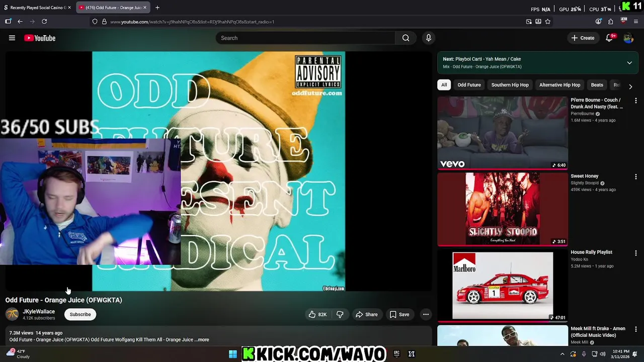Open options for Sweet Honey video
The image size is (644, 362).
[636, 177]
